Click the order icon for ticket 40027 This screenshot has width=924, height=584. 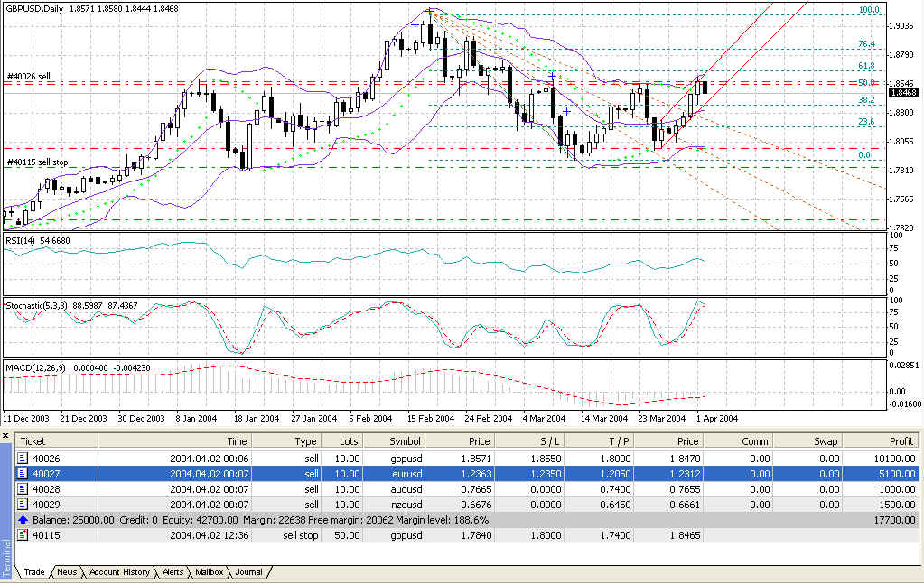23,473
